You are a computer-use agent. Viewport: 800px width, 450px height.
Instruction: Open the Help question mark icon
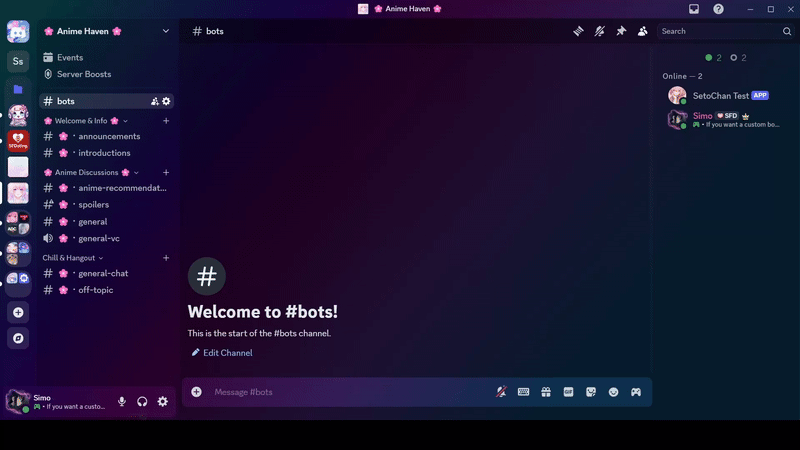pos(718,9)
